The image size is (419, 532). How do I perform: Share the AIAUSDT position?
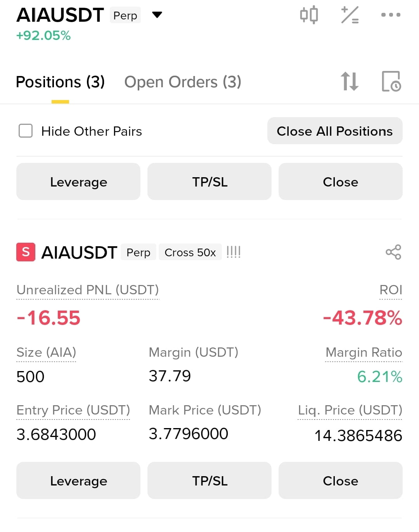point(393,252)
